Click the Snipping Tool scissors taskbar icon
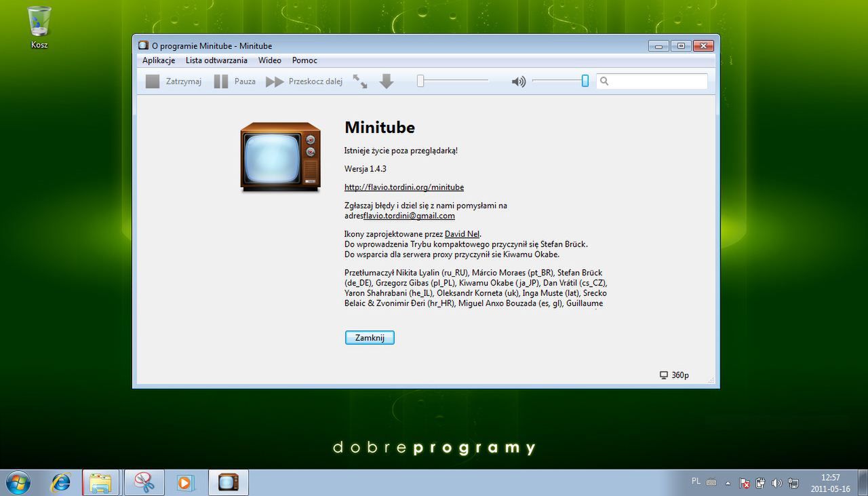Viewport: 868px width, 496px height. pos(143,482)
